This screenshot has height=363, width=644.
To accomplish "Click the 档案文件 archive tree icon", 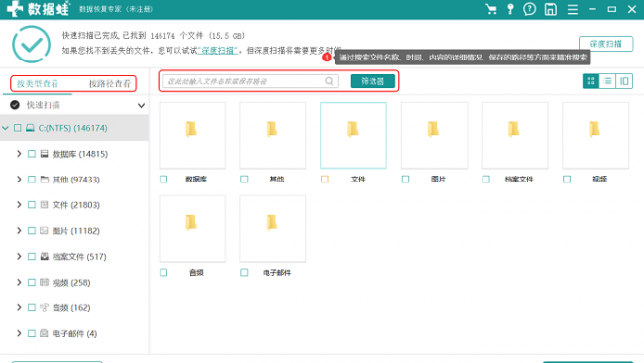I will [44, 257].
